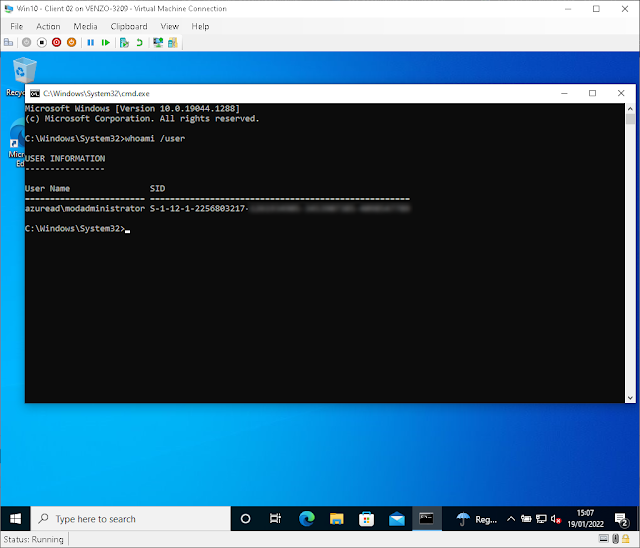Screen dimensions: 640x548
Task: Click the cmd.exe title bar system icon
Action: click(x=35, y=93)
